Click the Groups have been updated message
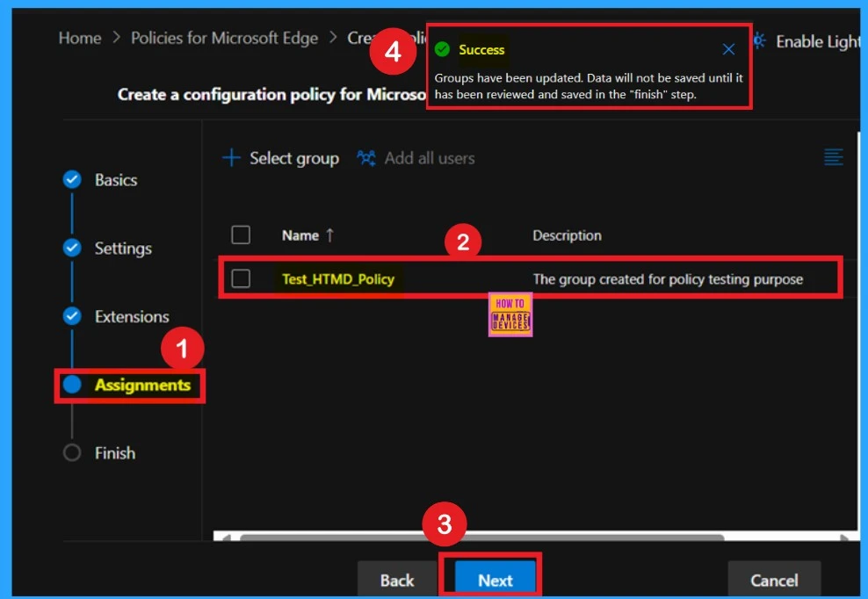 point(589,86)
